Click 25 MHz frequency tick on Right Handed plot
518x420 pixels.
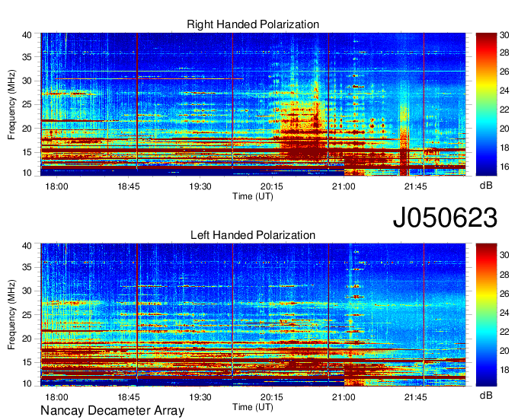[x=27, y=104]
